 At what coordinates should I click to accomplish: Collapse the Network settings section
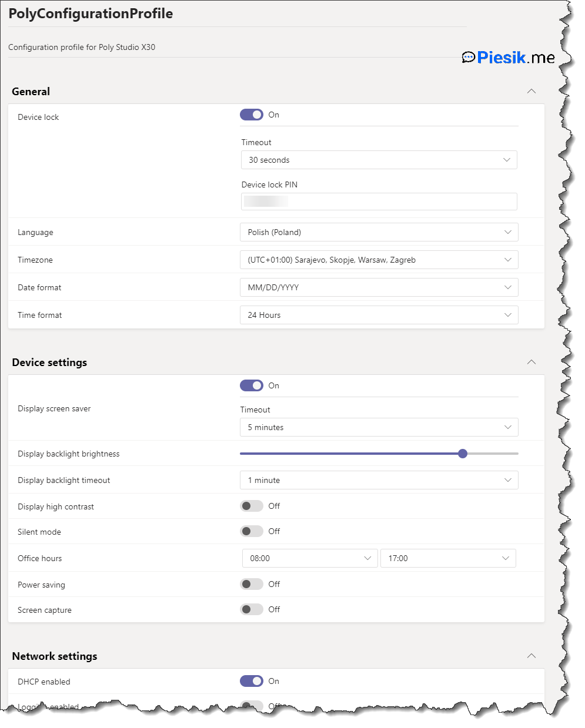tap(531, 656)
